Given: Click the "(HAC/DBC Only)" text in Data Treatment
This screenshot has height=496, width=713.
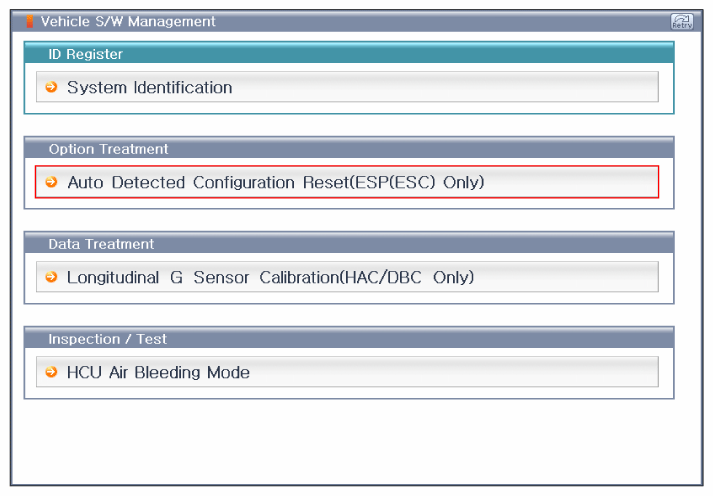Looking at the screenshot, I should 408,277.
